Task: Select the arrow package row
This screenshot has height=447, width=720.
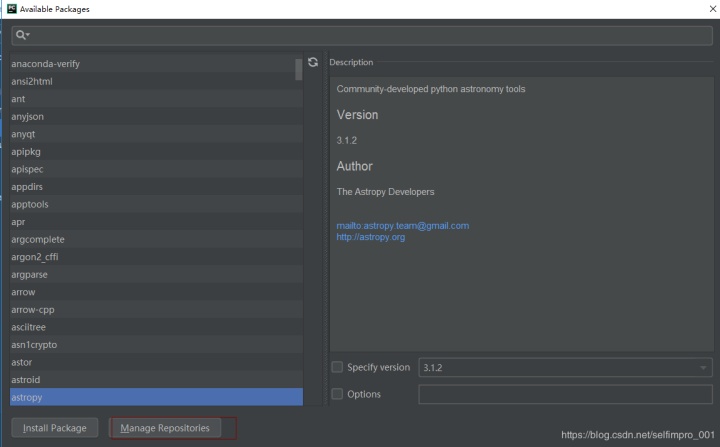Action: (156, 292)
